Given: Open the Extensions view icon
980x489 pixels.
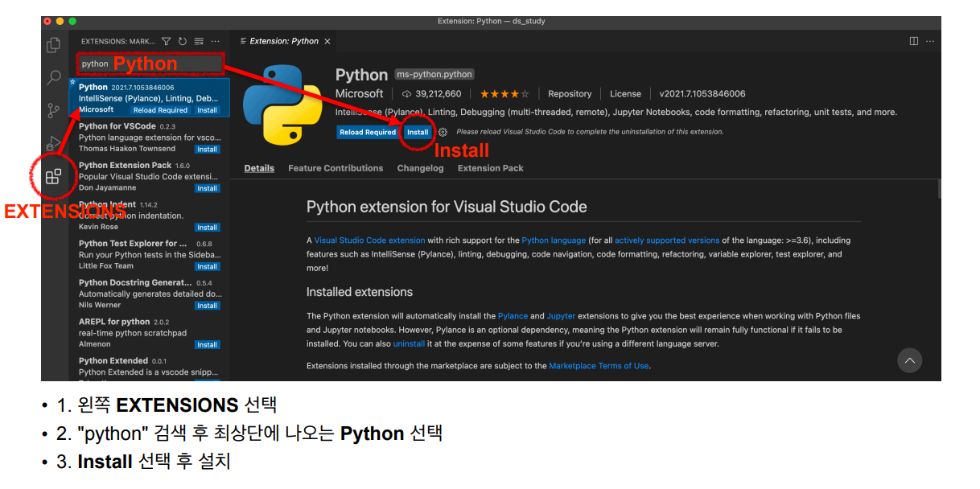Looking at the screenshot, I should point(54,176).
